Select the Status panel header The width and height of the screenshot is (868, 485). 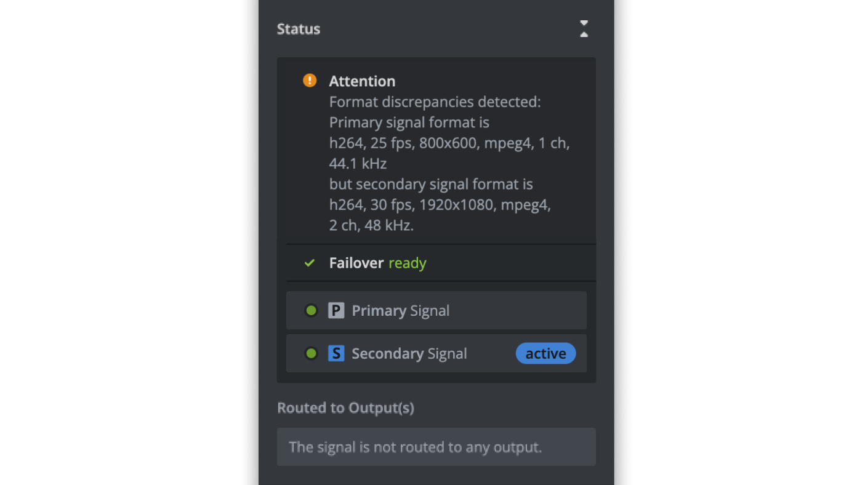tap(298, 28)
